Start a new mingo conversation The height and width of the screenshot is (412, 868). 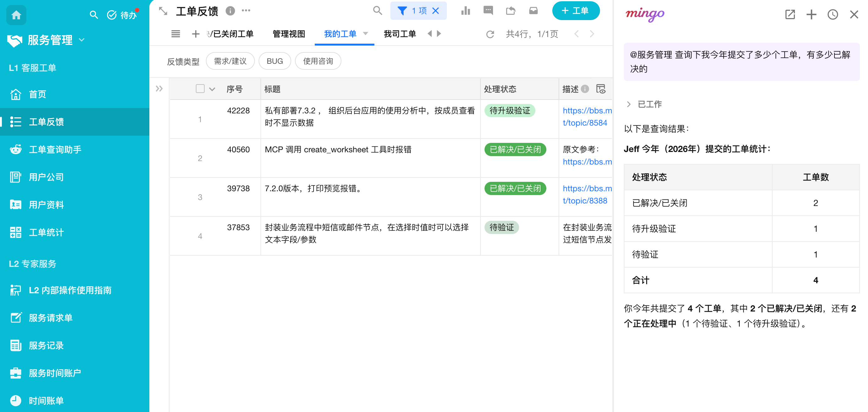pyautogui.click(x=812, y=14)
